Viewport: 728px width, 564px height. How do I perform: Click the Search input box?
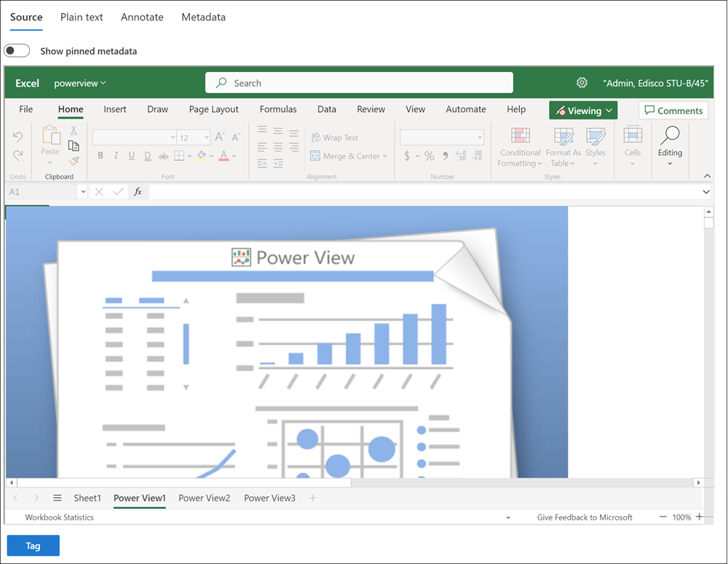tap(359, 83)
